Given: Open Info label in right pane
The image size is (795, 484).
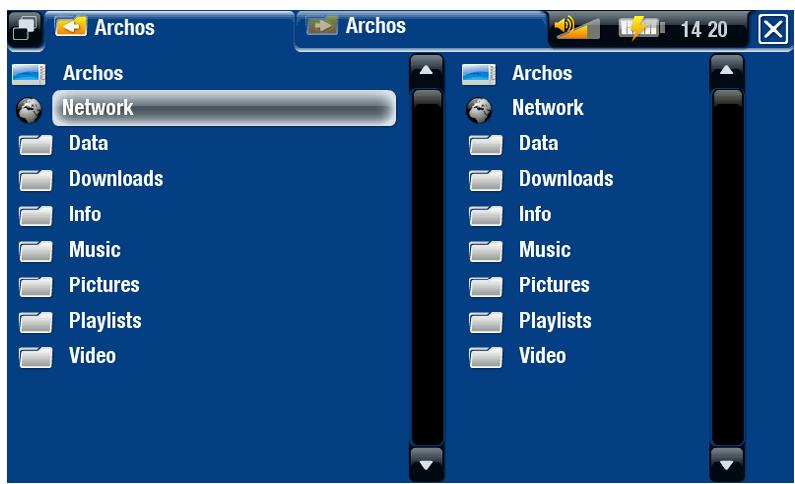Looking at the screenshot, I should click(535, 214).
